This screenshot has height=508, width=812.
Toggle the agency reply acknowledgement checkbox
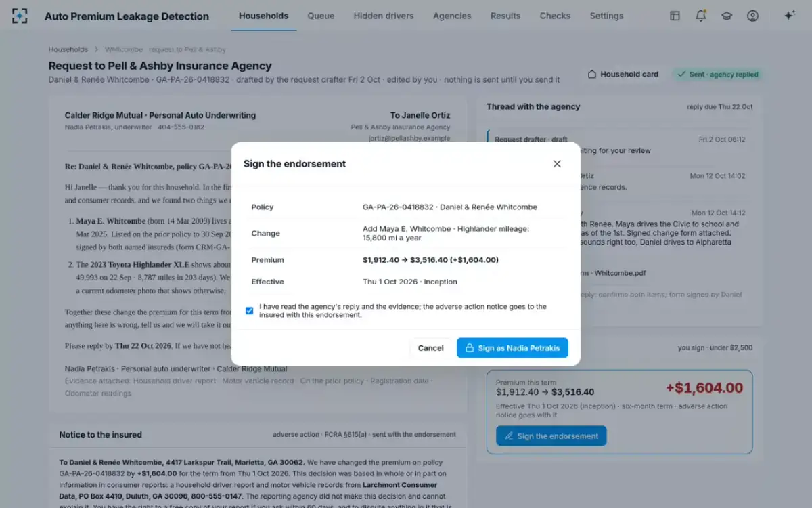[250, 311]
